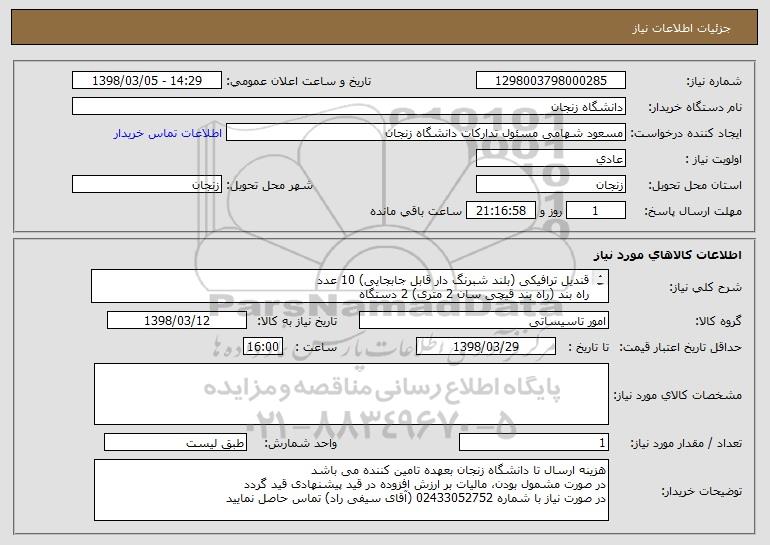This screenshot has height=545, width=770.
Task: Click the buyer organization field دانشگاه زنجان
Action: (349, 107)
